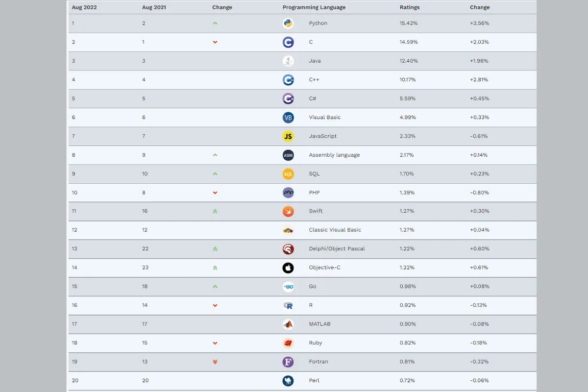Click the green up arrow for Python
The image size is (588, 392).
(x=215, y=24)
